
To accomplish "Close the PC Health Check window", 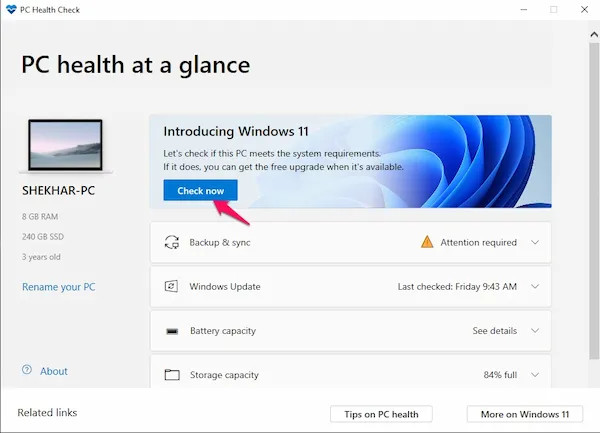I will point(584,10).
